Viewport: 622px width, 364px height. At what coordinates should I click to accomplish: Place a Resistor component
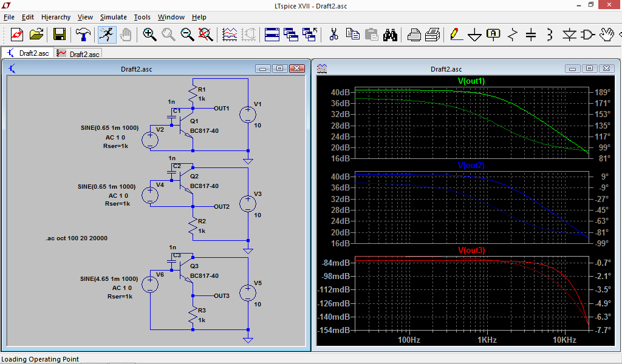(x=513, y=35)
